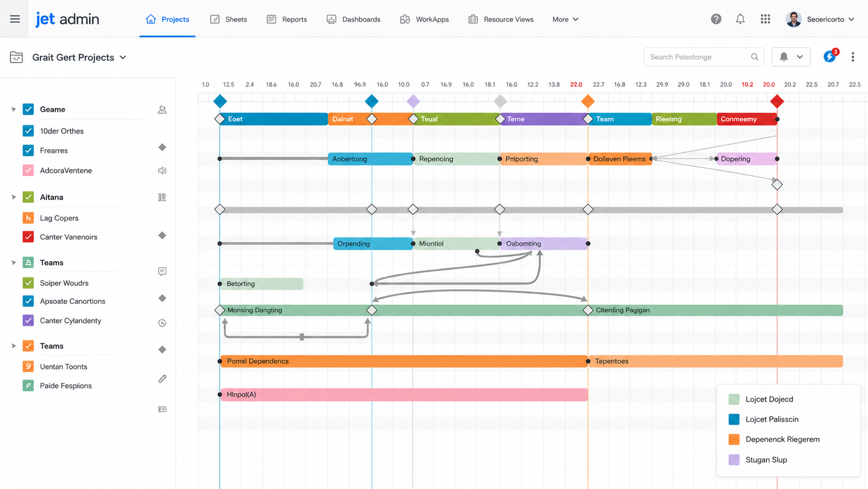This screenshot has height=489, width=868.
Task: Click the lightning icon with red badge
Action: click(830, 56)
